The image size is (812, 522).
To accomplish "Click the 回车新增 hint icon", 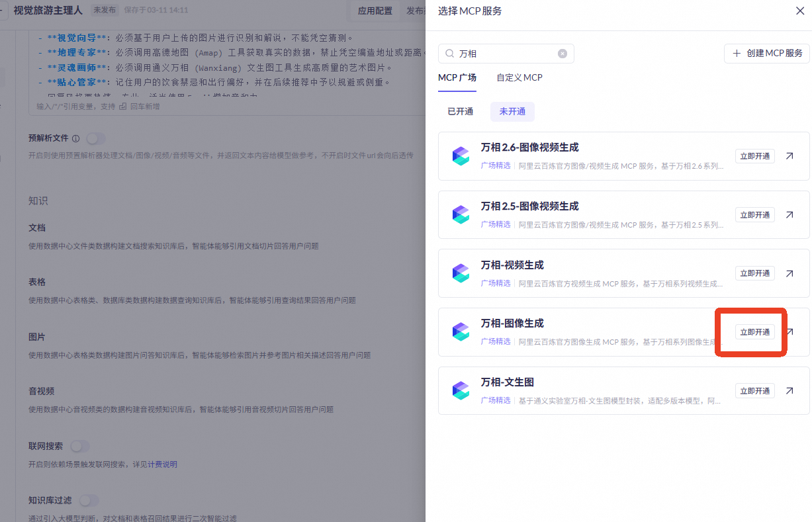I will (122, 106).
